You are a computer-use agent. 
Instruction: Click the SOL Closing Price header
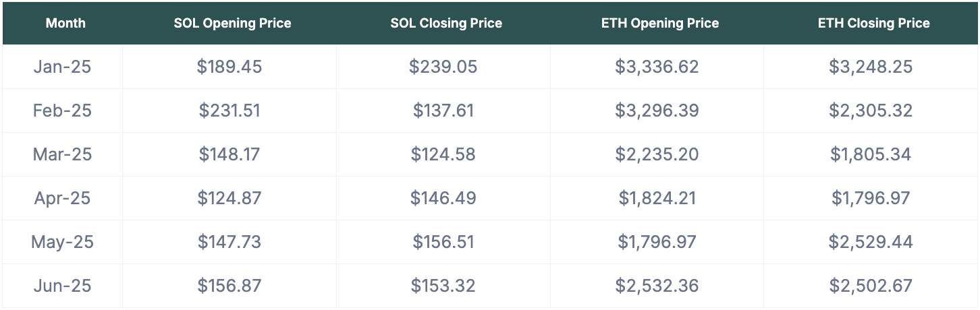[446, 23]
